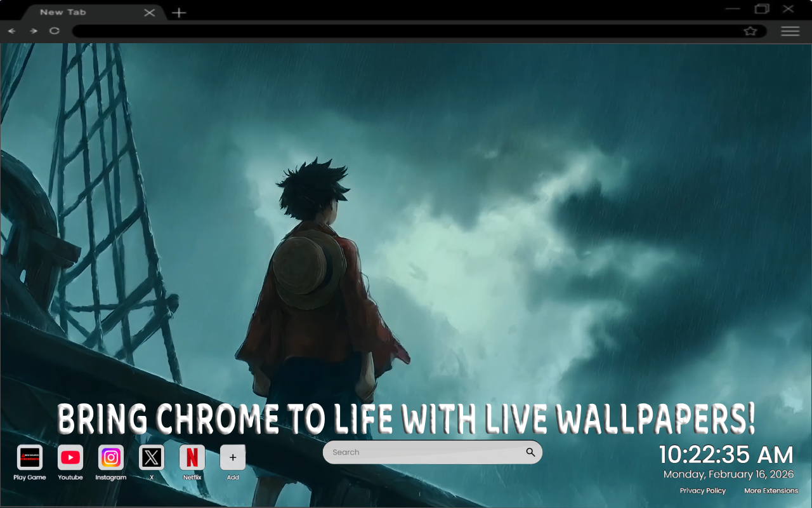Reload the page with refresh icon
812x508 pixels.
(x=55, y=30)
